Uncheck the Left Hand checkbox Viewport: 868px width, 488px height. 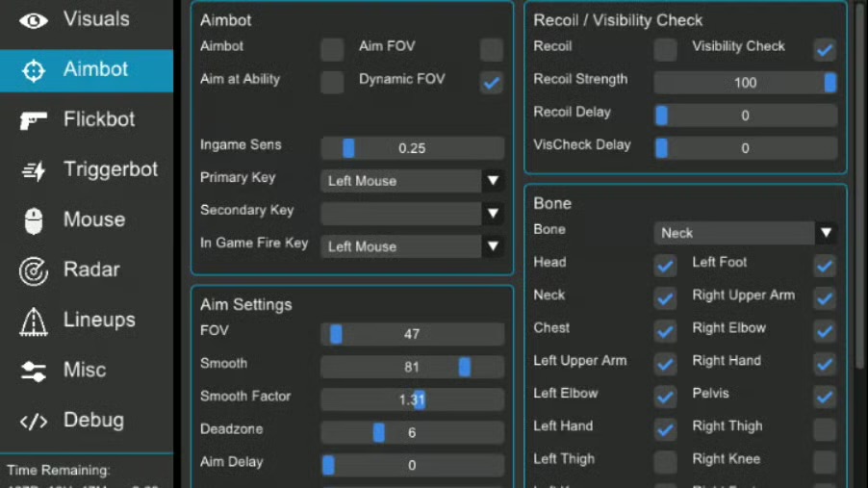coord(665,429)
